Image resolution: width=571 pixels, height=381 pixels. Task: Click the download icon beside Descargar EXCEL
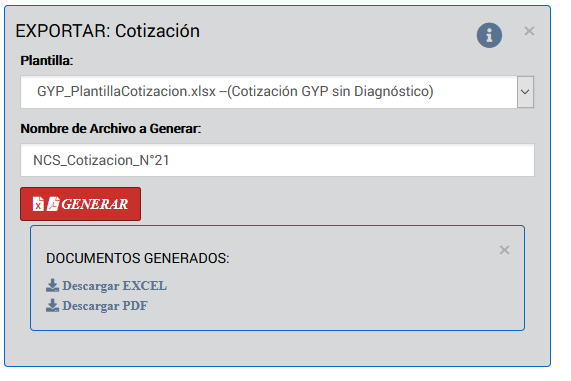tap(52, 286)
